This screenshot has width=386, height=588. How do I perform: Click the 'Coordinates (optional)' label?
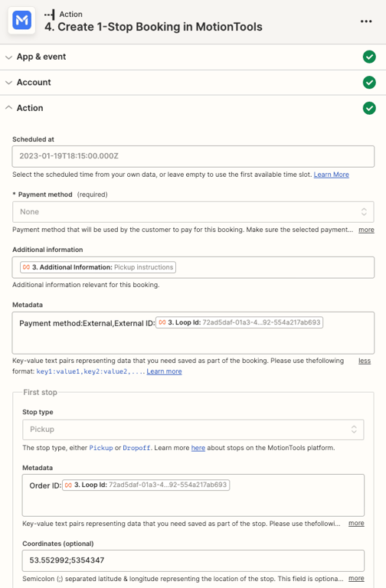58,544
